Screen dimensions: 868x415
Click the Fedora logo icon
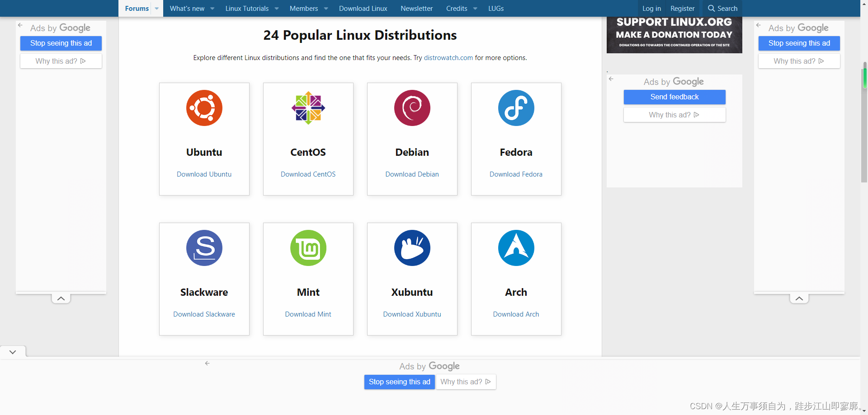coord(516,108)
